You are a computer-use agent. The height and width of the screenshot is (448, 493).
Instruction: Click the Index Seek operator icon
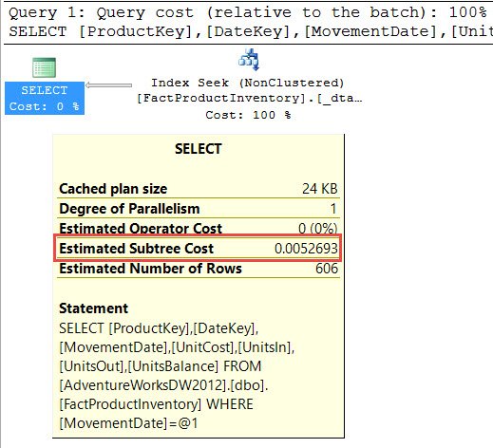249,60
